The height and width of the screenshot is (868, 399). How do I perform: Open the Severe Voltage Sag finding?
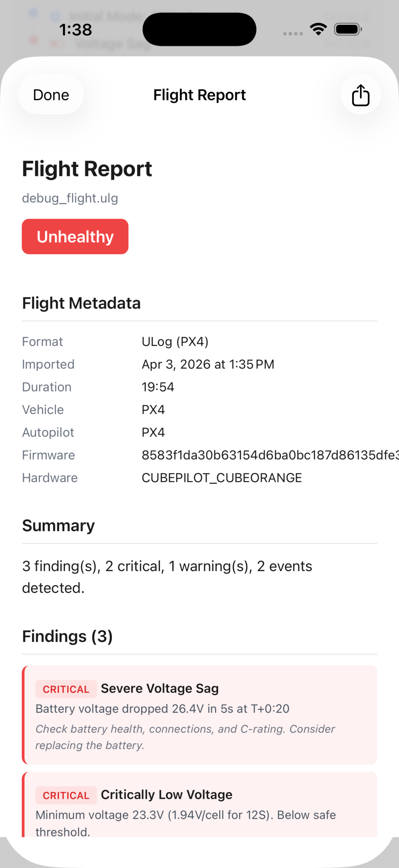pyautogui.click(x=200, y=715)
